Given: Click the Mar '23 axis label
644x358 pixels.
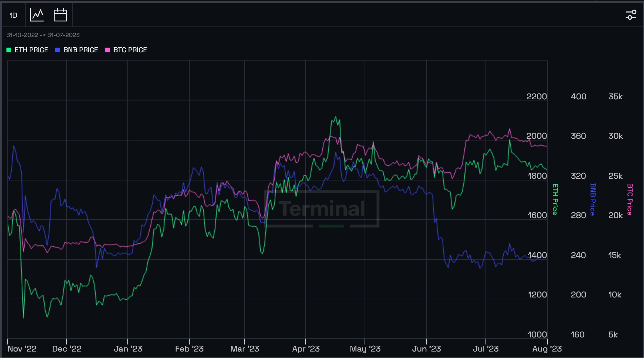Looking at the screenshot, I should (245, 349).
